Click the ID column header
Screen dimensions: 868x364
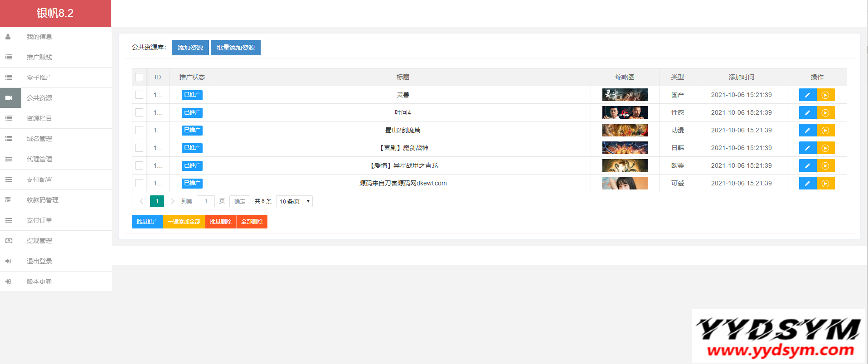158,77
